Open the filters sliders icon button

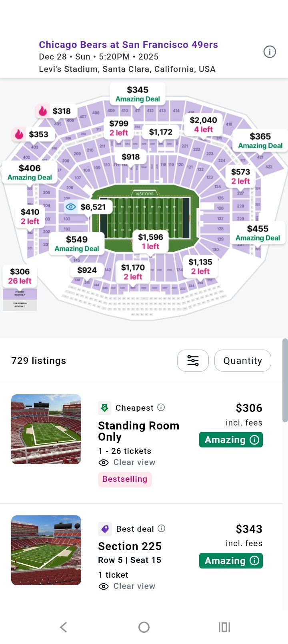193,360
